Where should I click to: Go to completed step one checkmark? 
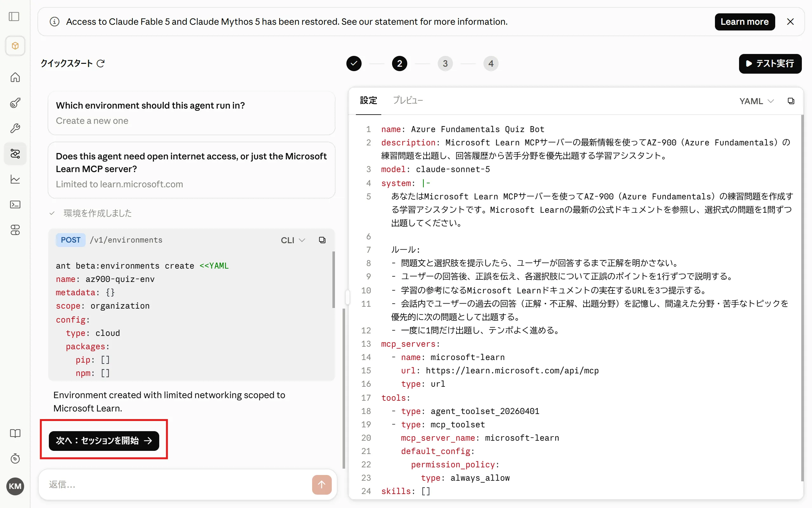coord(354,63)
